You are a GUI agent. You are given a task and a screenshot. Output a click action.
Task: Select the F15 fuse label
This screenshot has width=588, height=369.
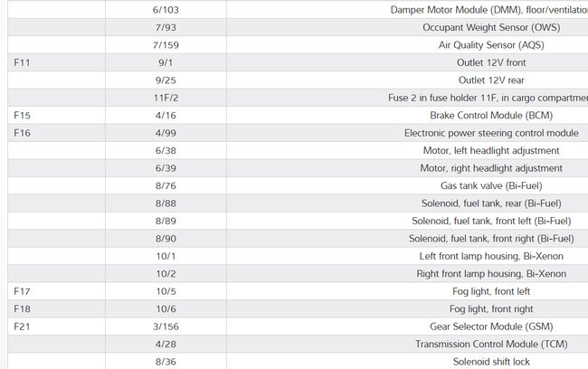tap(23, 116)
